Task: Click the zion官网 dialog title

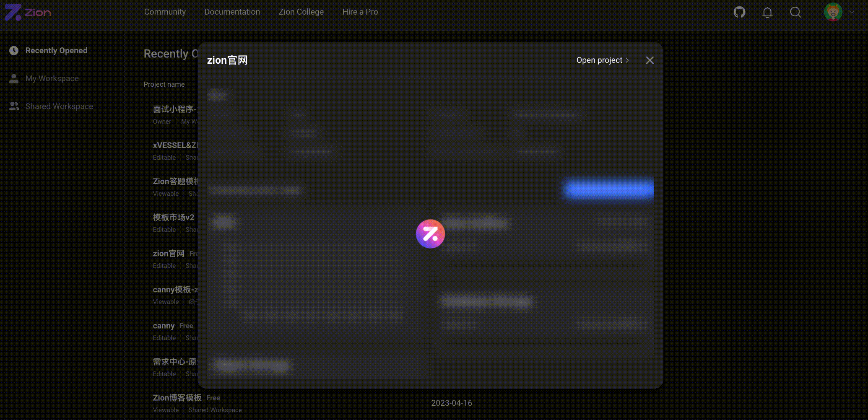Action: coord(227,60)
